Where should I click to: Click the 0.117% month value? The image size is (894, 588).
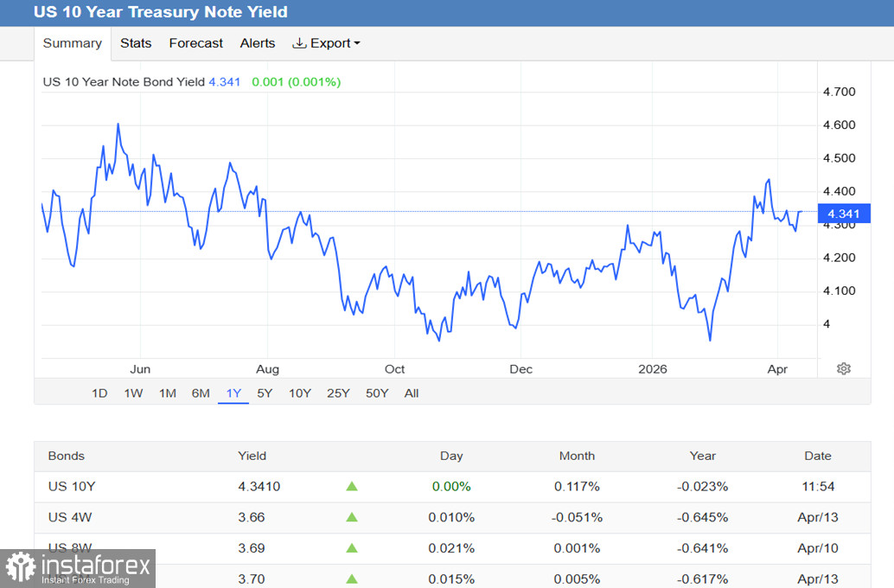[577, 487]
